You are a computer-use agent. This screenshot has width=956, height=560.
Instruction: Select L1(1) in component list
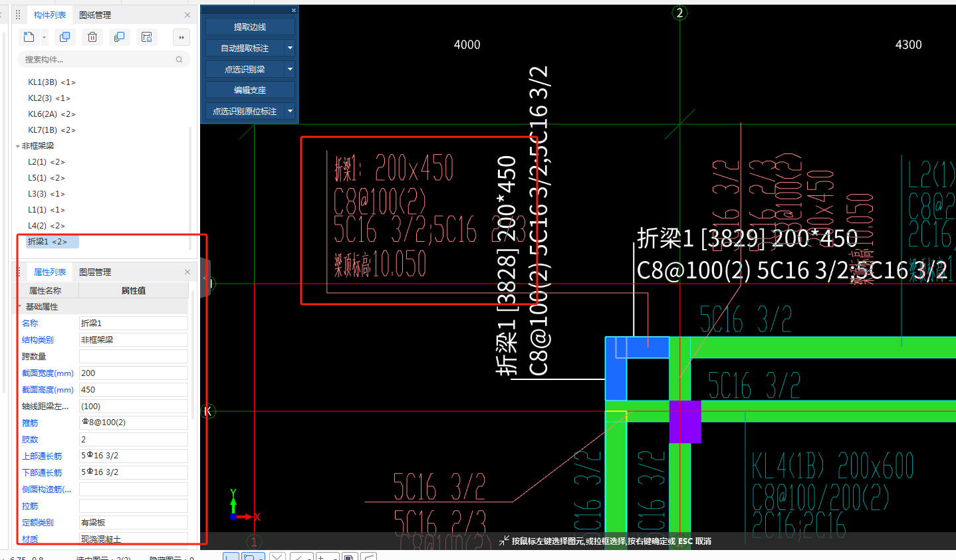coord(47,210)
